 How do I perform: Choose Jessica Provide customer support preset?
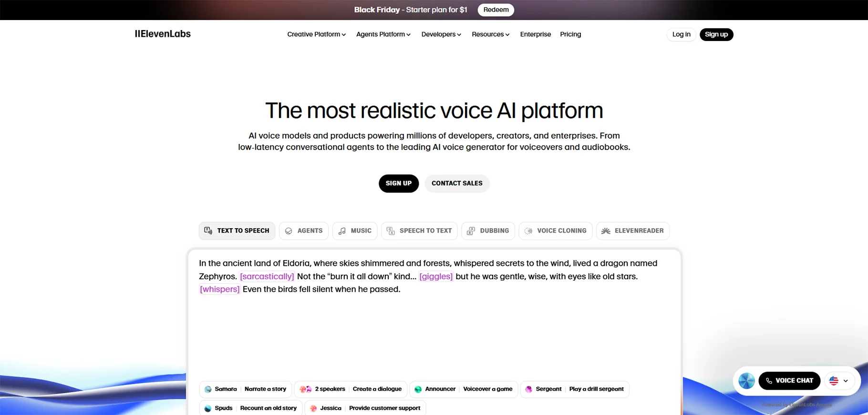click(365, 408)
